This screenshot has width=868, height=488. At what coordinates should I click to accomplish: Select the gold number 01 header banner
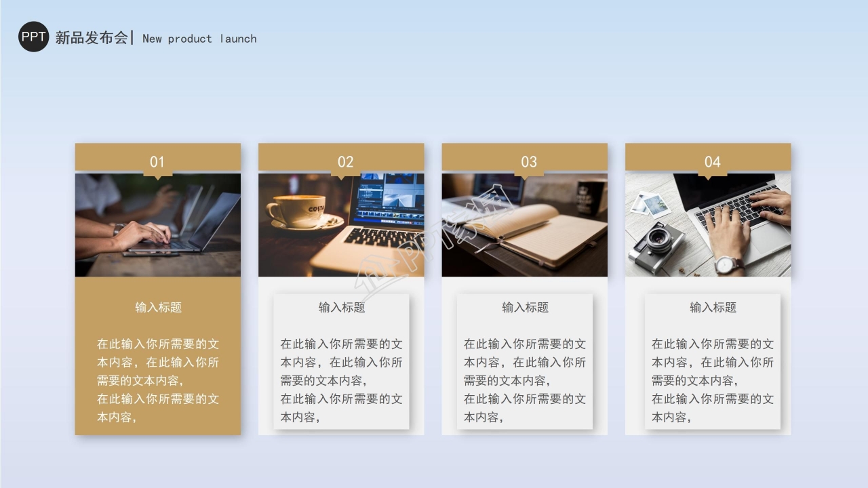tap(158, 157)
